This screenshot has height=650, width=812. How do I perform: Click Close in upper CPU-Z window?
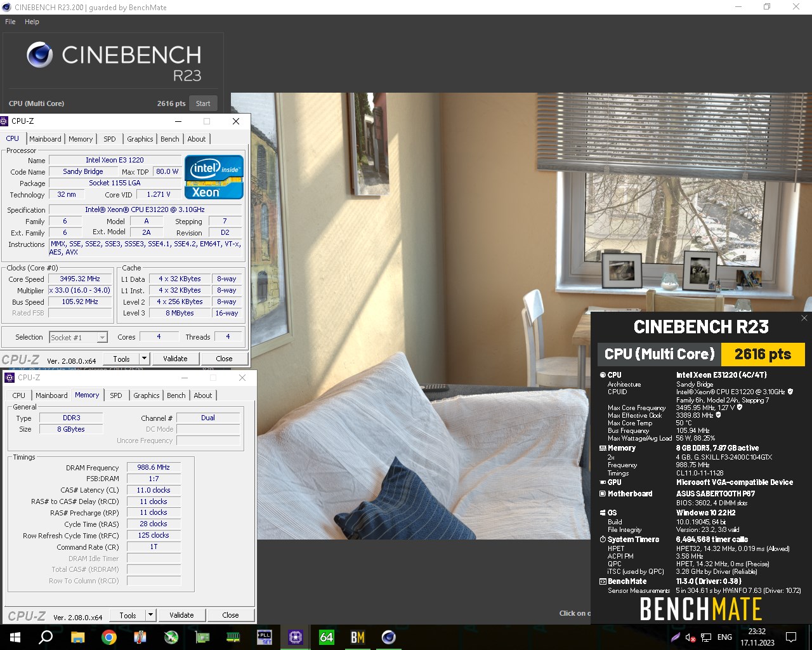[224, 359]
